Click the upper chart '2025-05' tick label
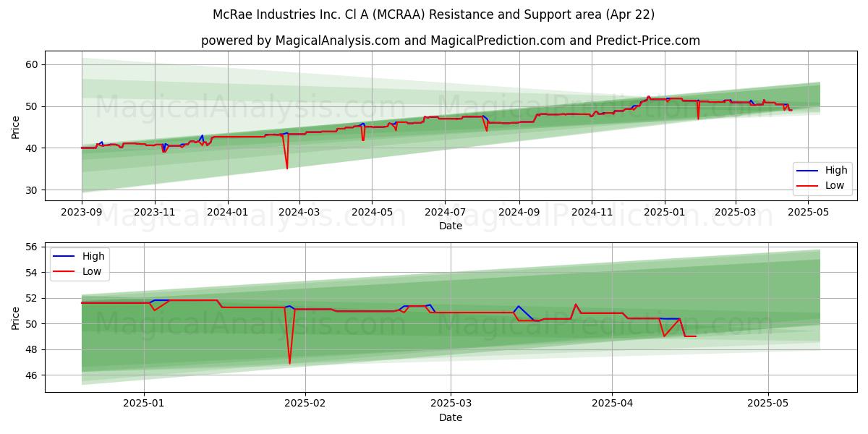The width and height of the screenshot is (868, 434). point(808,212)
